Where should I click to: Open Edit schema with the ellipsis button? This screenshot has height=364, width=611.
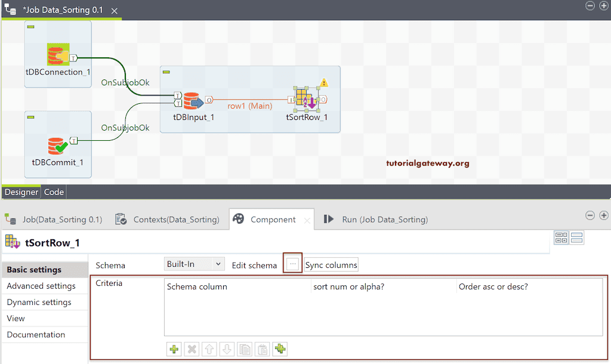click(x=292, y=264)
